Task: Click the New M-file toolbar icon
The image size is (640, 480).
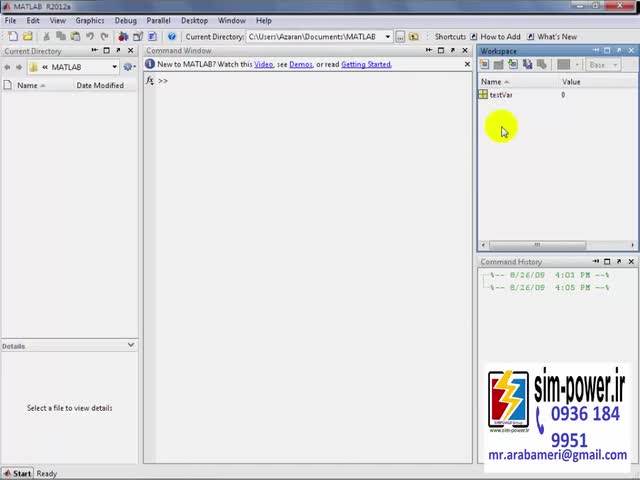Action: point(13,36)
